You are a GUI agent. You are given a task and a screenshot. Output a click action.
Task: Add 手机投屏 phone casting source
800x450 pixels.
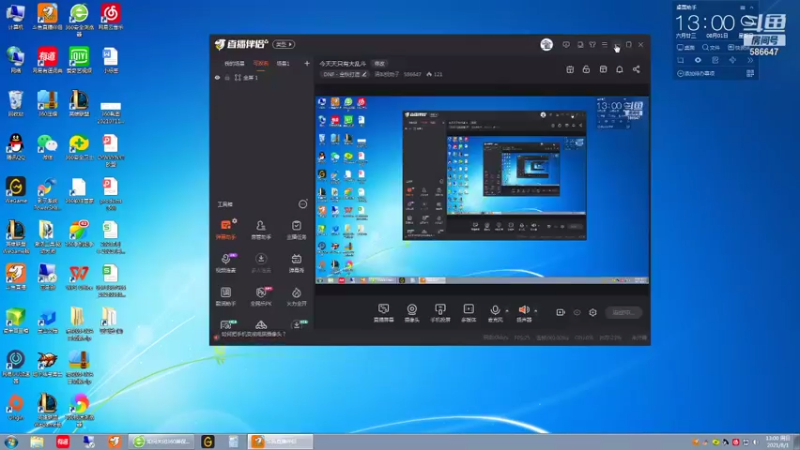[440, 313]
